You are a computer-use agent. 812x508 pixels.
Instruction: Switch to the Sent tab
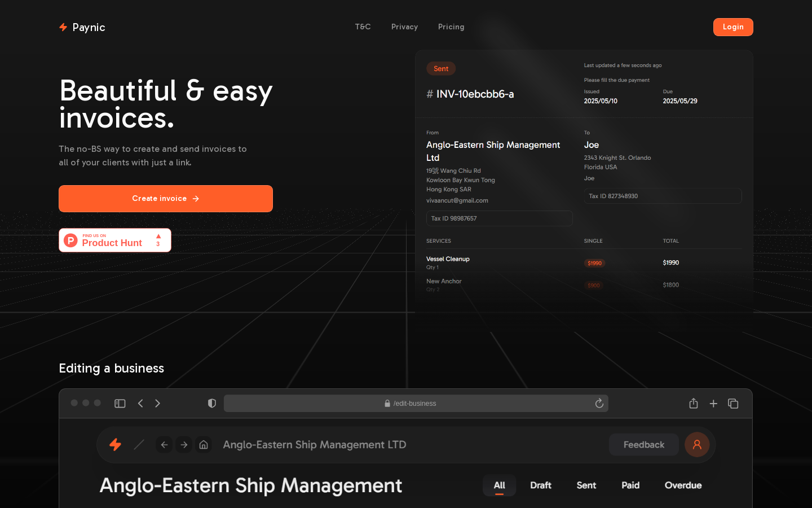tap(586, 485)
